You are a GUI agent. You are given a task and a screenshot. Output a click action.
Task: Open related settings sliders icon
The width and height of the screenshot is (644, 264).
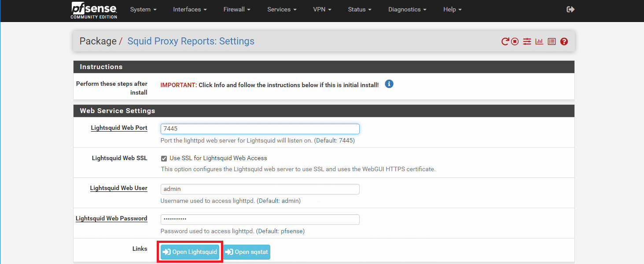click(527, 42)
